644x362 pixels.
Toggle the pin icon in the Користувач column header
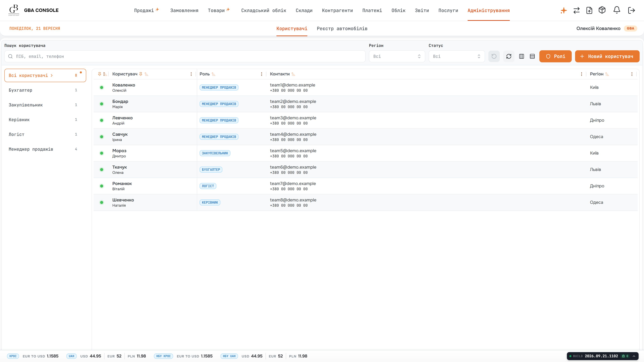point(141,74)
